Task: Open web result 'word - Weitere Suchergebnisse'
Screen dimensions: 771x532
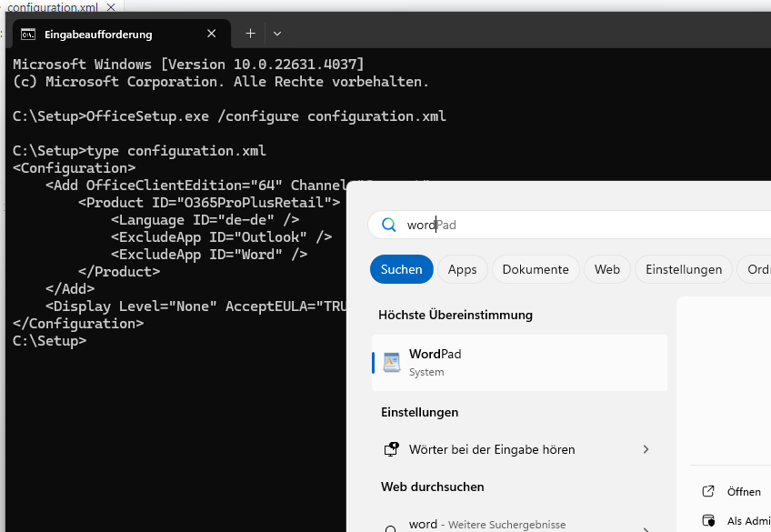Action: (520, 525)
